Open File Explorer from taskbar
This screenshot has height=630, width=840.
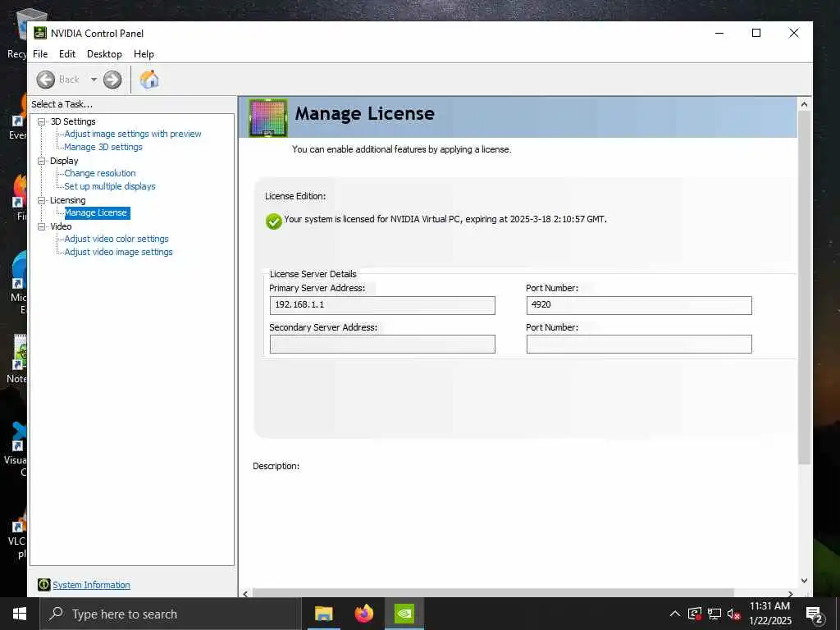pos(323,614)
